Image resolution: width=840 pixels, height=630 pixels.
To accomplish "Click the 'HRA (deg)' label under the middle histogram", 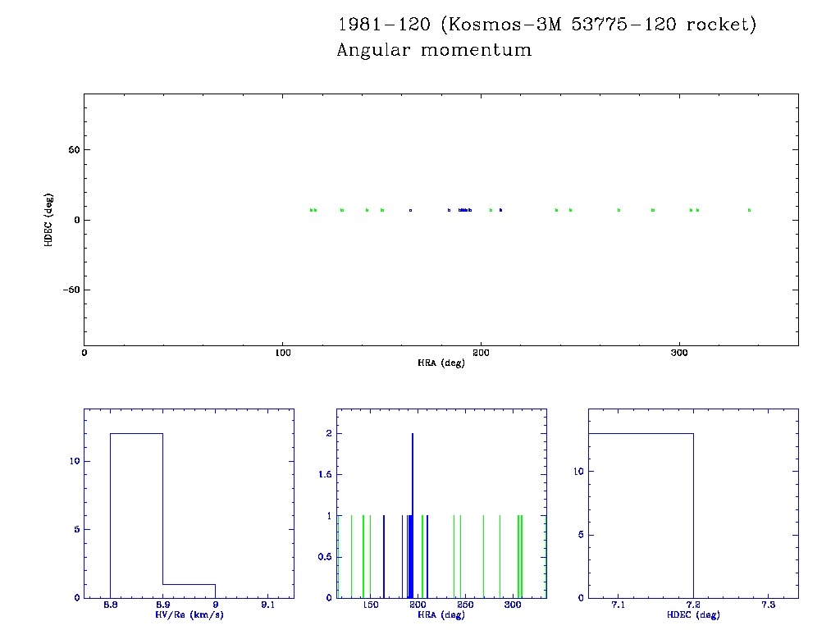I will (x=441, y=614).
